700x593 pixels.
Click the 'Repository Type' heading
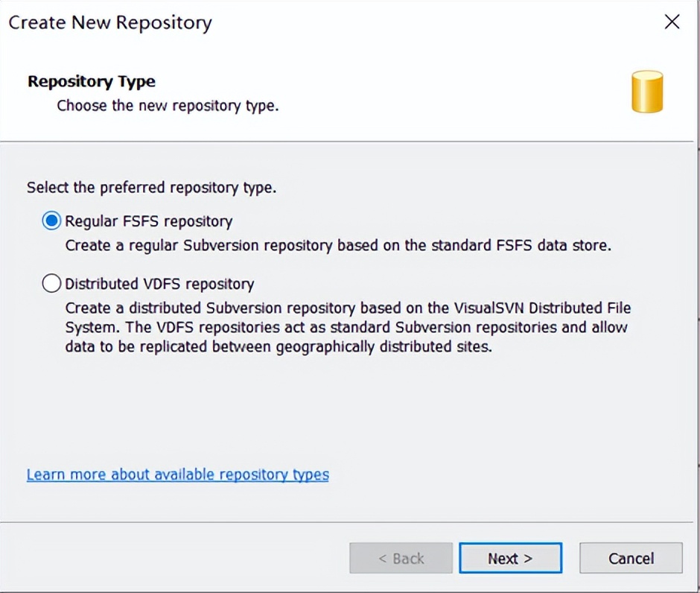92,82
